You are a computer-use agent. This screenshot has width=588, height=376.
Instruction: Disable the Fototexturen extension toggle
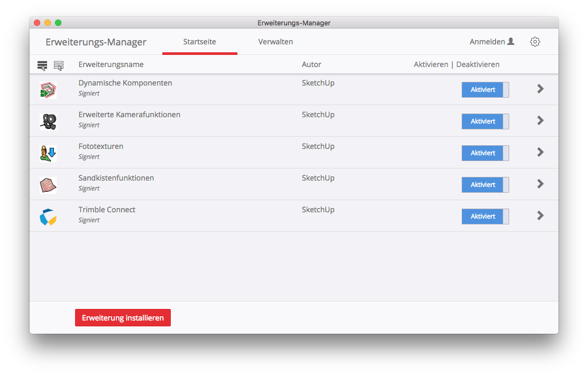(x=485, y=153)
